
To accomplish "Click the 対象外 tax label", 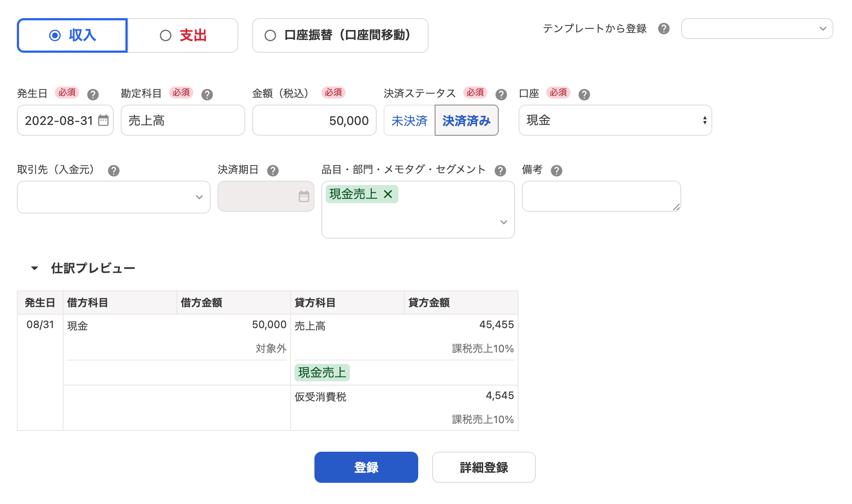I will click(x=271, y=348).
